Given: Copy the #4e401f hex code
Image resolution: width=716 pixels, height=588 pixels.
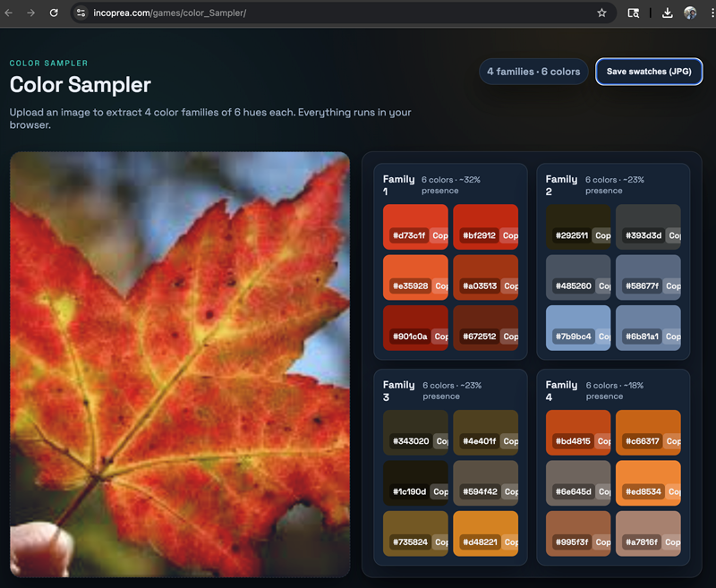Looking at the screenshot, I should (509, 441).
